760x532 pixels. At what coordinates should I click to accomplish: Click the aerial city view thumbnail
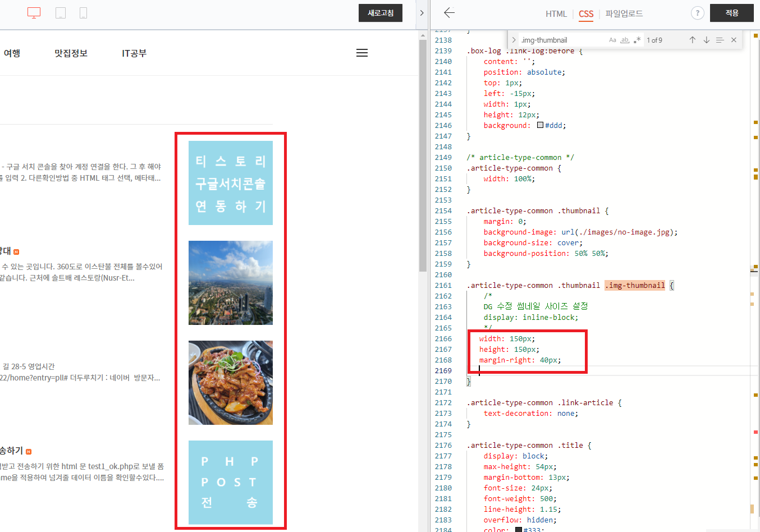tap(231, 283)
